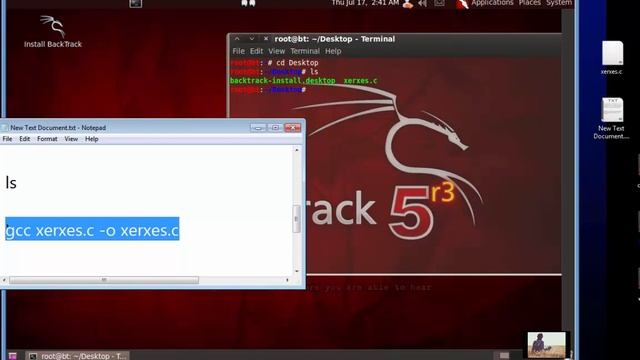The height and width of the screenshot is (360, 640).
Task: Close the Notepad window
Action: pos(293,127)
